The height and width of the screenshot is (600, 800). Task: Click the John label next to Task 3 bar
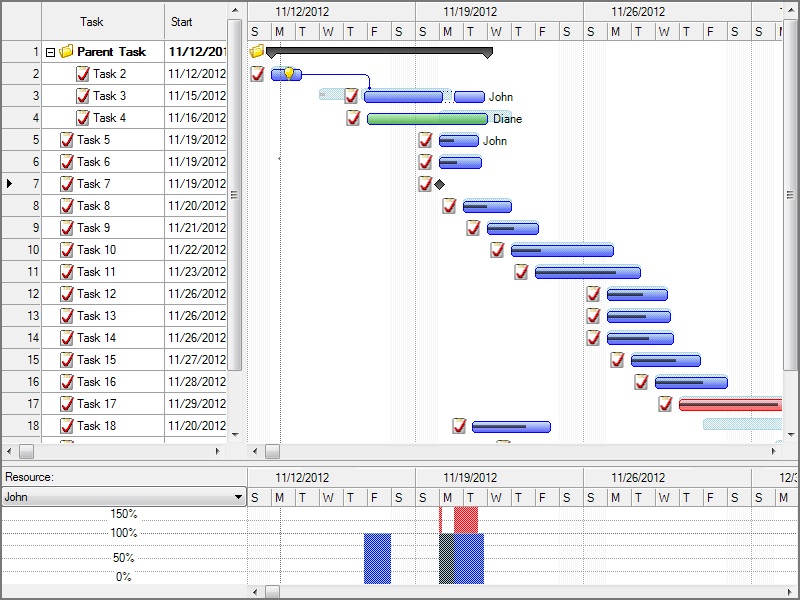coord(501,97)
